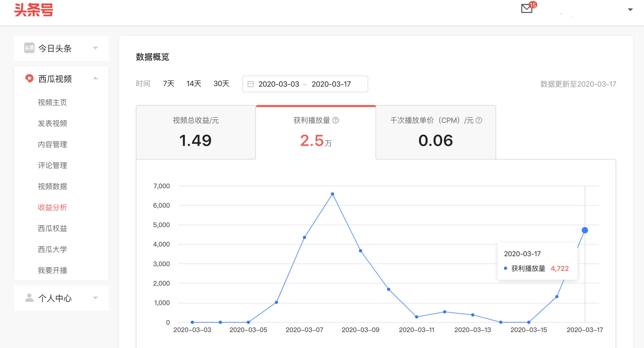Expand the 个人中心 sidebar section

click(95, 298)
